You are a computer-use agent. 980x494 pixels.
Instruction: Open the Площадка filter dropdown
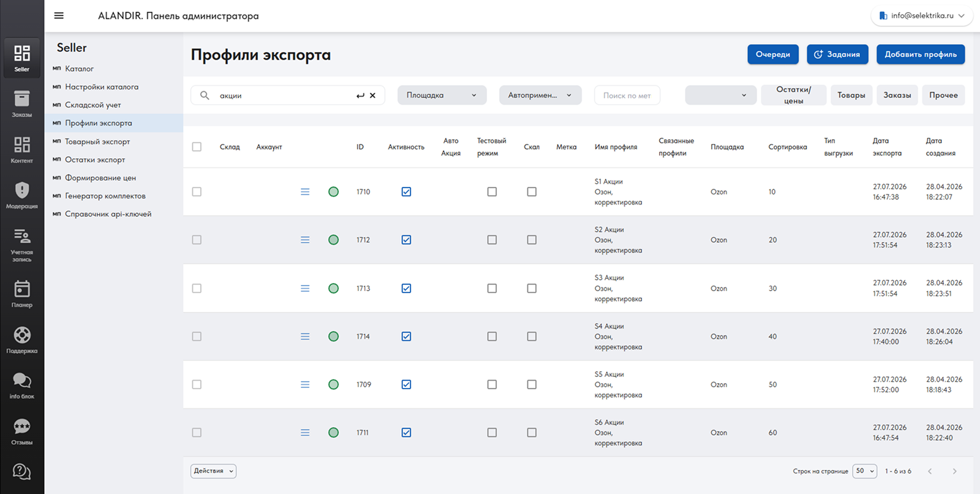click(442, 95)
